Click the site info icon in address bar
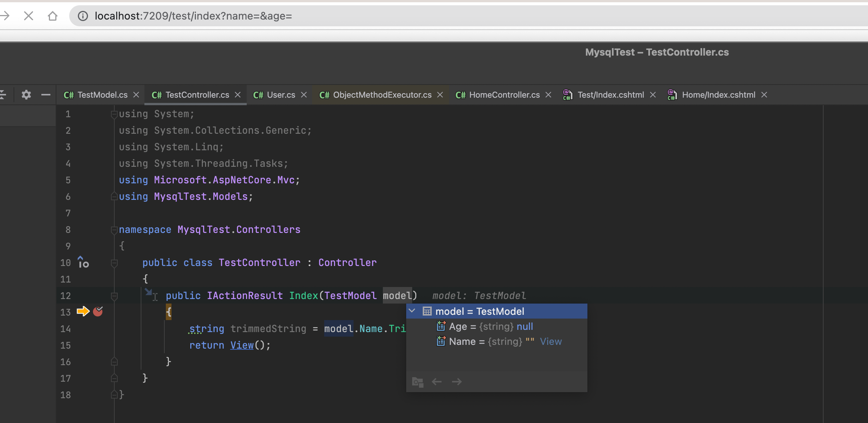 pos(83,16)
